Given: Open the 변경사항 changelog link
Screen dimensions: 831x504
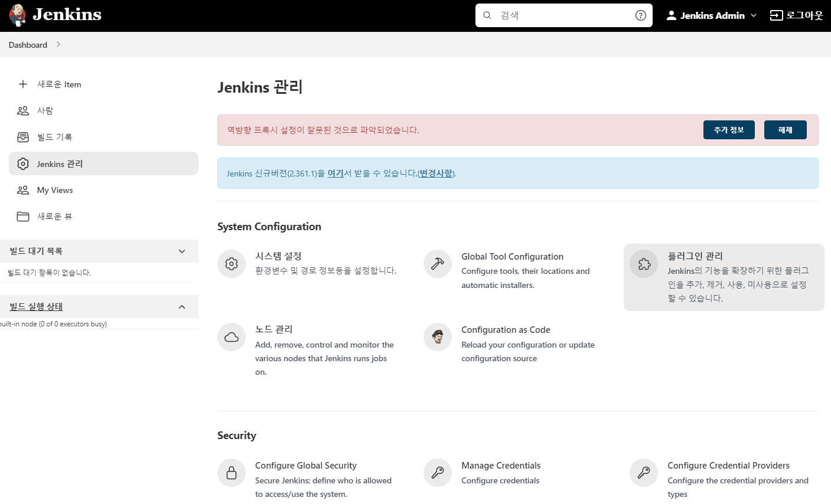Looking at the screenshot, I should tap(436, 174).
